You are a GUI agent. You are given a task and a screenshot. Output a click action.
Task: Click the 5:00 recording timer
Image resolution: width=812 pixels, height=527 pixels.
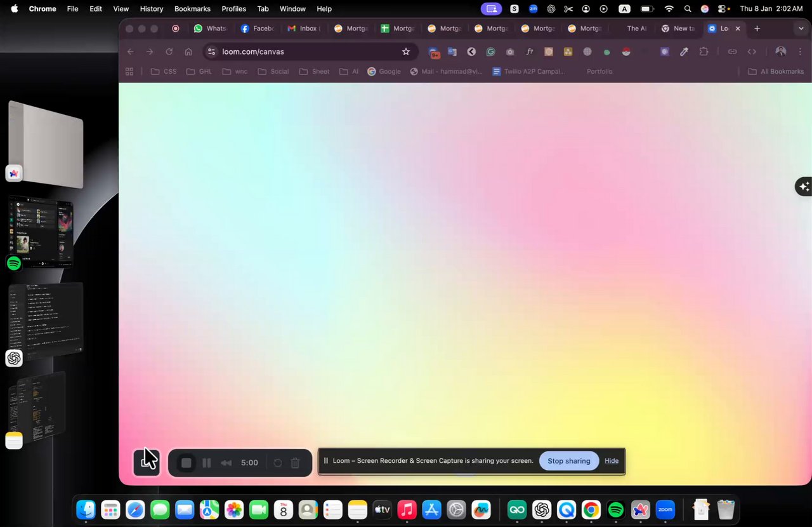tap(249, 463)
